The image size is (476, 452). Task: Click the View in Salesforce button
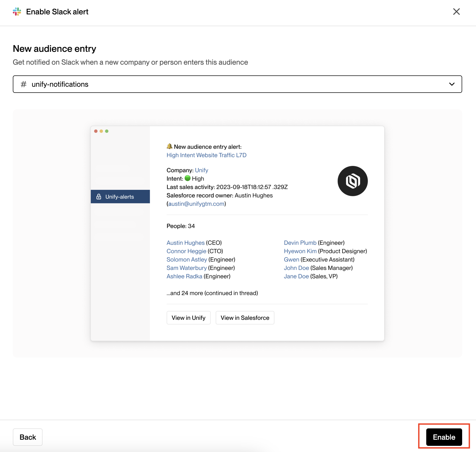point(245,318)
